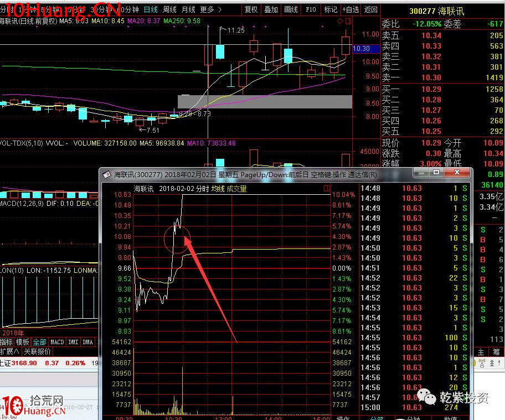Viewport: 505px width, 420px height.
Task: Click the 现价 10.29 current price value
Action: tap(431, 143)
